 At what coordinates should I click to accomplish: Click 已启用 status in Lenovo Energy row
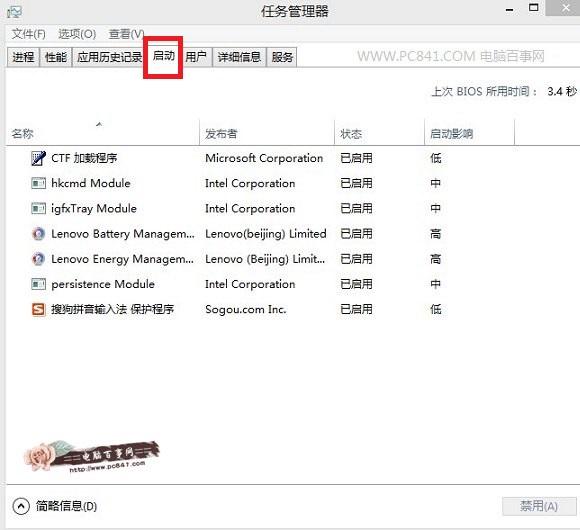(x=356, y=259)
